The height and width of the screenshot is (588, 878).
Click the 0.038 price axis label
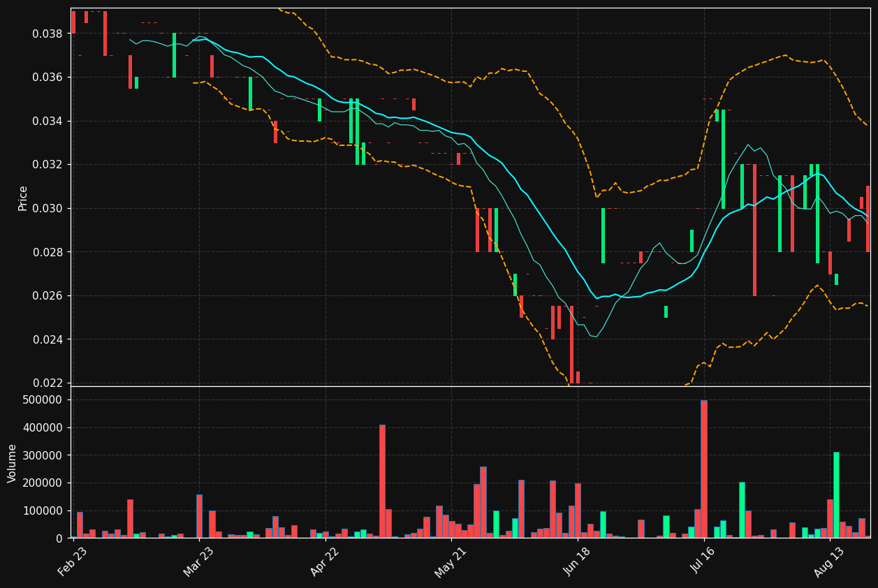coord(47,34)
